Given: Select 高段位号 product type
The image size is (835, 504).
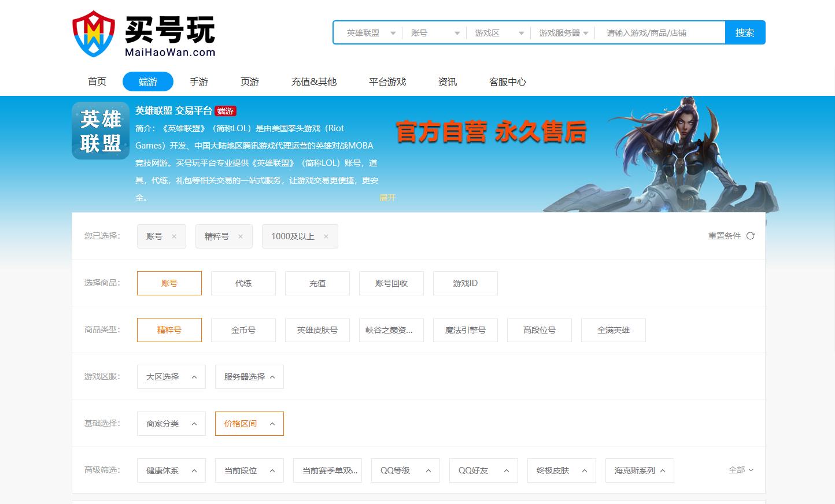Looking at the screenshot, I should 540,330.
